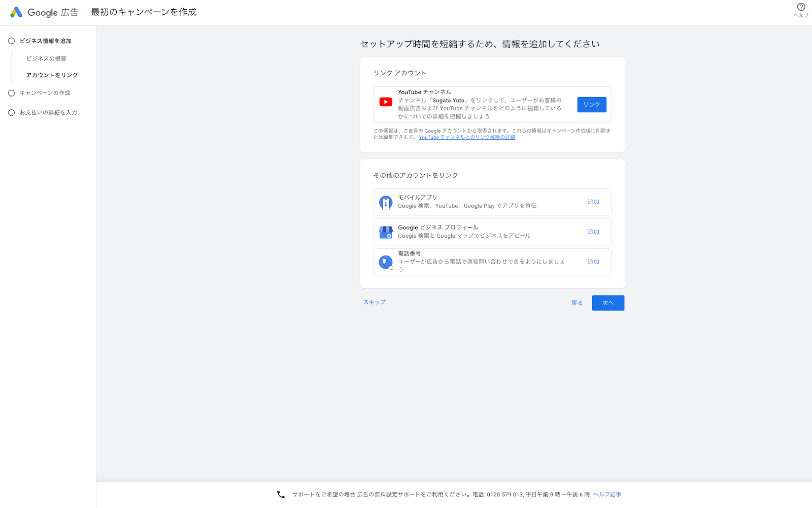The height and width of the screenshot is (508, 812).
Task: Go to ビジネス情報を追加 step label
Action: click(46, 41)
